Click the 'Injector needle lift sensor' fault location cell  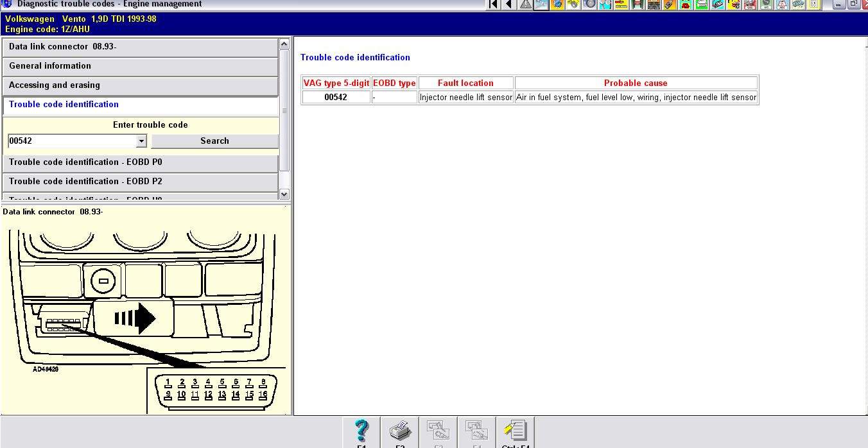466,98
